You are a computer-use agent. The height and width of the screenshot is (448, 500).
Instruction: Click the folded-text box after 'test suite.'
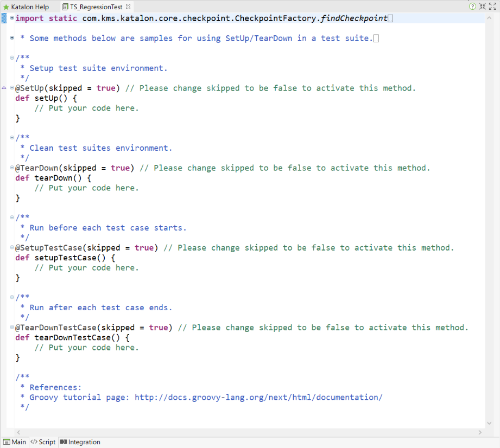[376, 38]
